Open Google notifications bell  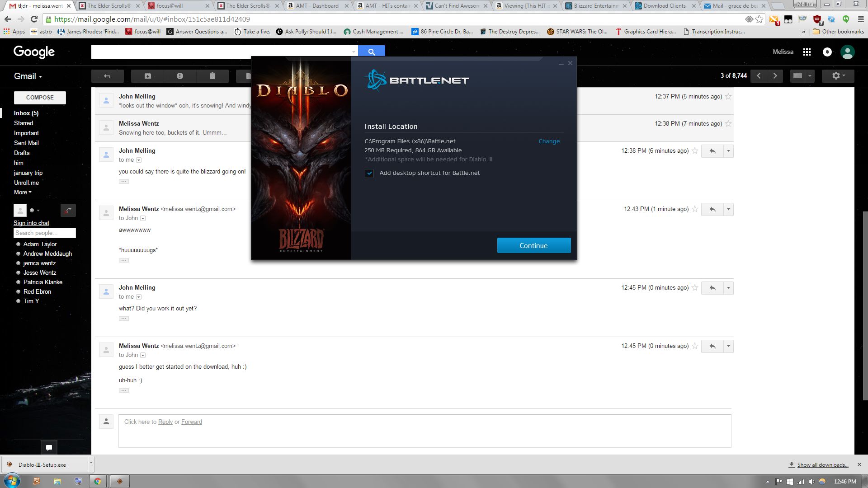[x=827, y=52]
